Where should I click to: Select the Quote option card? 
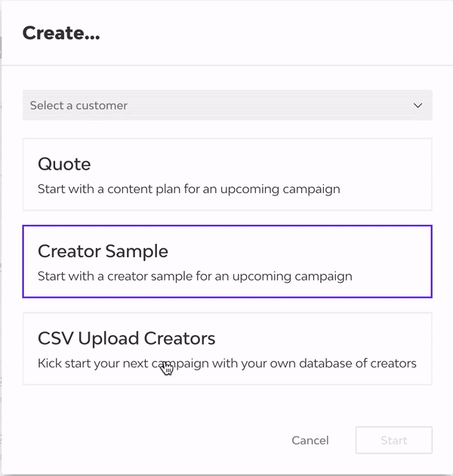(x=226, y=174)
